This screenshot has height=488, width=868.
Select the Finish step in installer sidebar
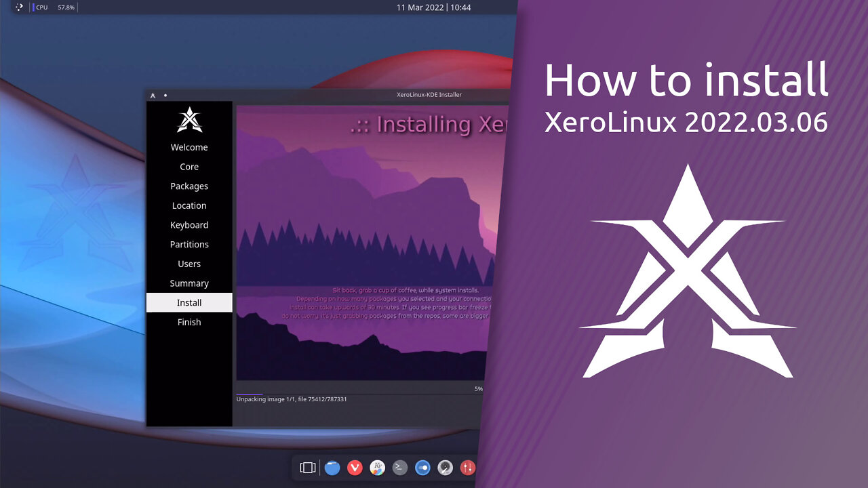pos(189,322)
